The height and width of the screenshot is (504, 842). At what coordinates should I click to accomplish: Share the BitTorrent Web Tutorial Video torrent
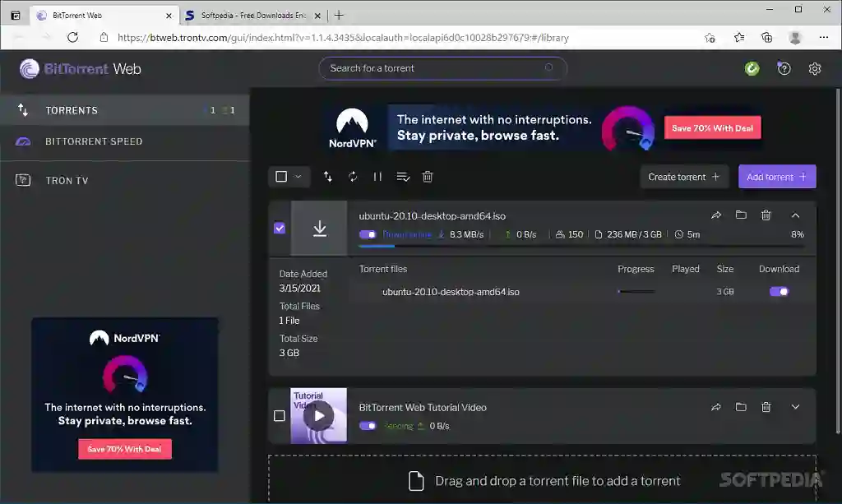click(716, 407)
